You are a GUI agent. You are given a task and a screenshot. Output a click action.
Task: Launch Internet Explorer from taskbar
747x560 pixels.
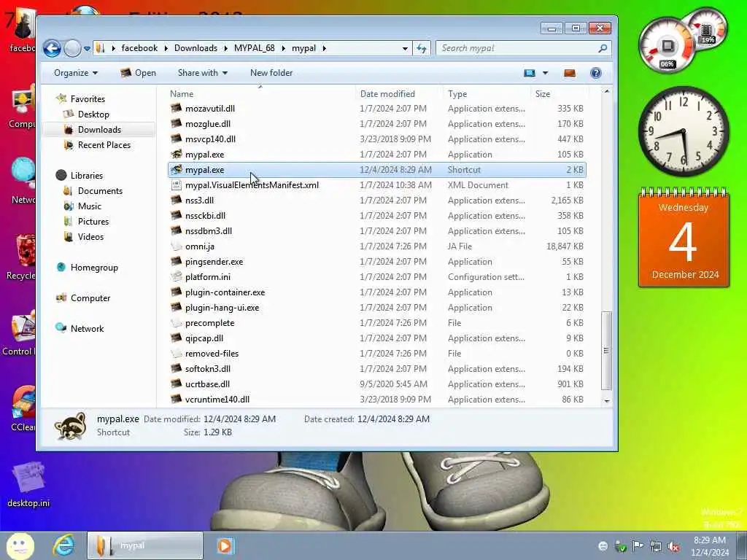(64, 545)
